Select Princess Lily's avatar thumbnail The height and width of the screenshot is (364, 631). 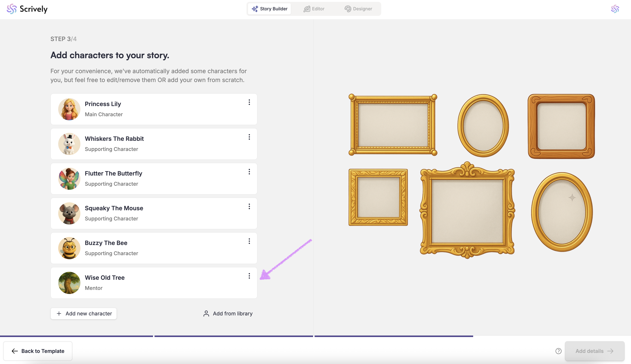[x=69, y=109]
